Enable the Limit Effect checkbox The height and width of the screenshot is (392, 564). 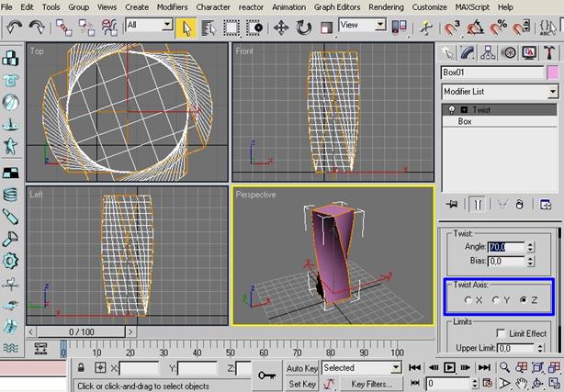click(x=501, y=333)
